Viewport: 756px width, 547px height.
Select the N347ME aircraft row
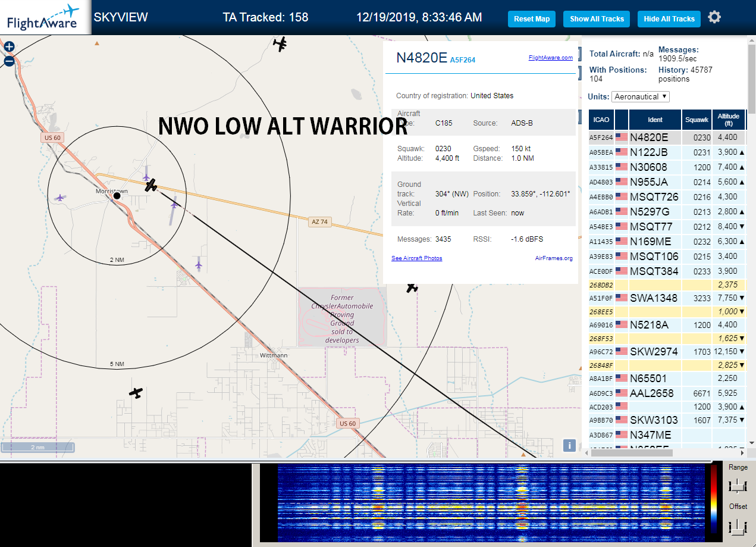pos(667,435)
